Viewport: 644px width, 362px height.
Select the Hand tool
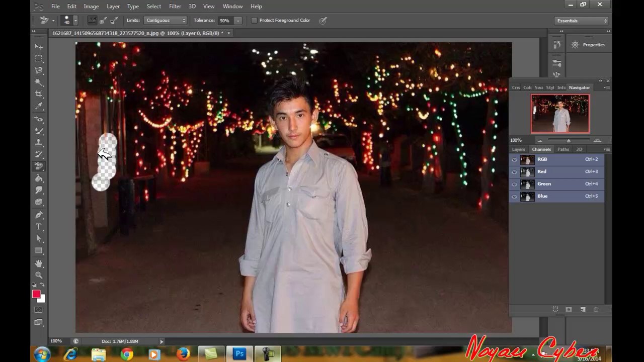tap(39, 263)
